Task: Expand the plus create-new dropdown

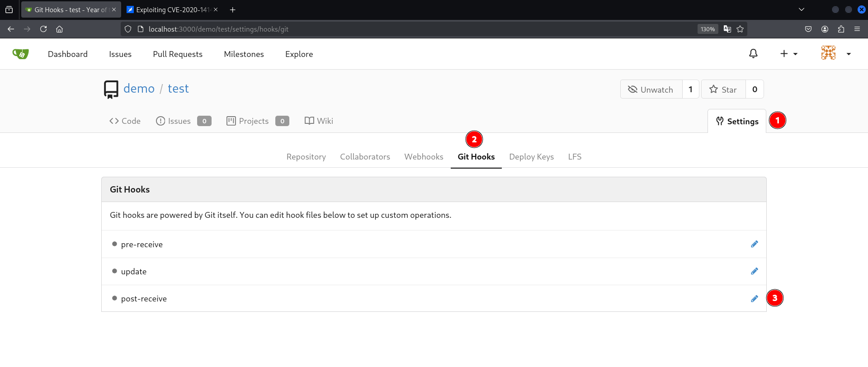Action: (x=788, y=54)
